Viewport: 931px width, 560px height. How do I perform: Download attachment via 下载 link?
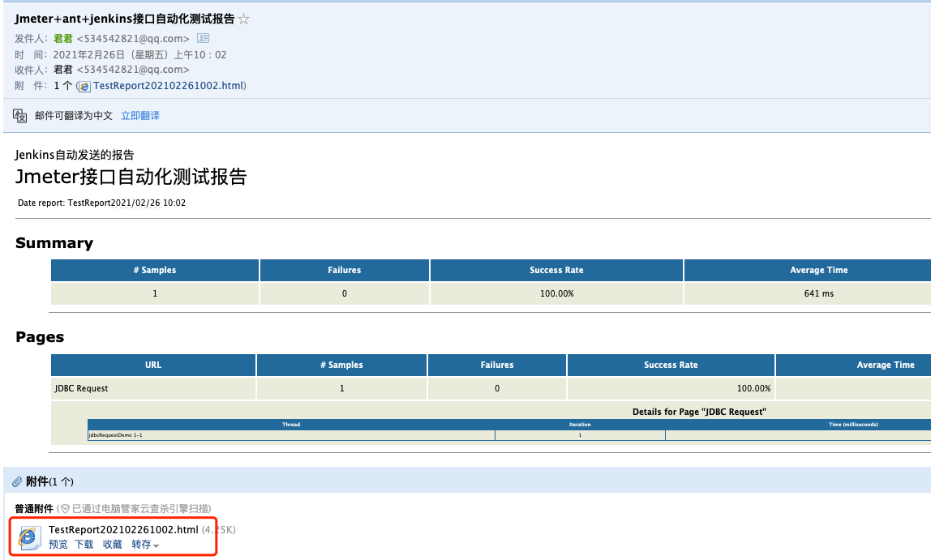pyautogui.click(x=84, y=544)
